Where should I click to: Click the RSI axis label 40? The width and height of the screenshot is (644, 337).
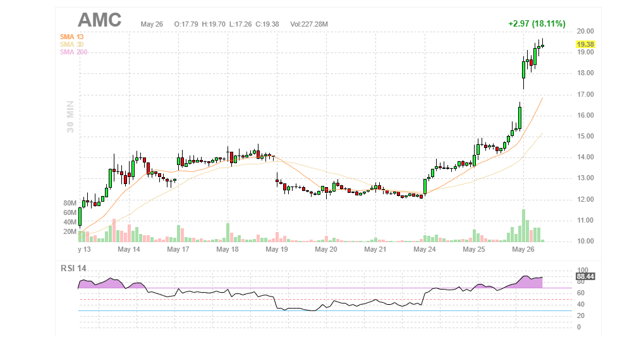(581, 305)
